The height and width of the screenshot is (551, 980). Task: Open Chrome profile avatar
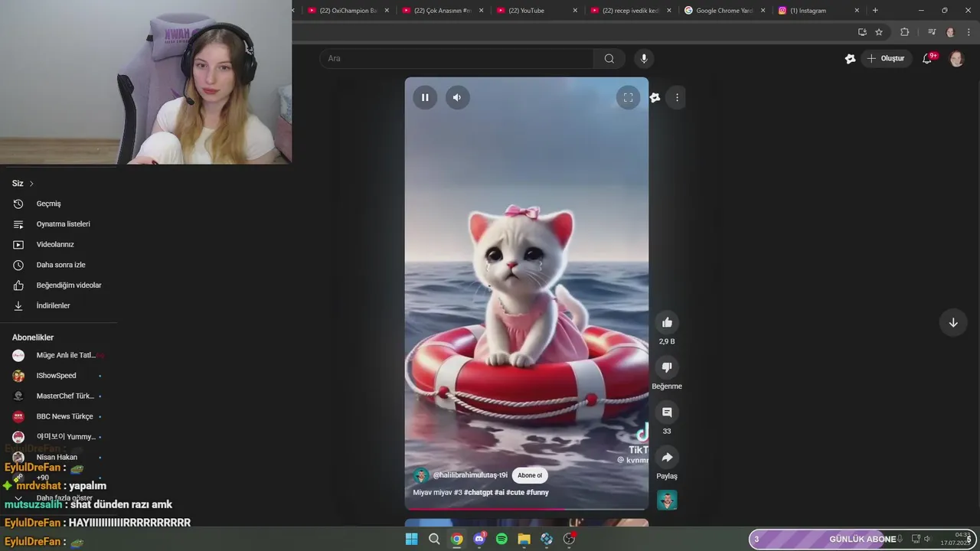[951, 32]
